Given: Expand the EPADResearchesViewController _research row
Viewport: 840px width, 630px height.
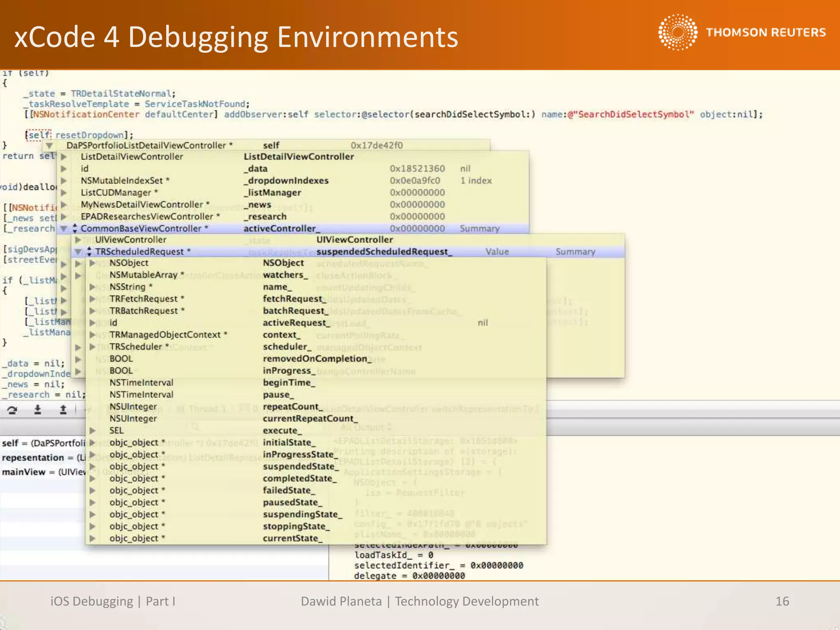Looking at the screenshot, I should pyautogui.click(x=64, y=216).
